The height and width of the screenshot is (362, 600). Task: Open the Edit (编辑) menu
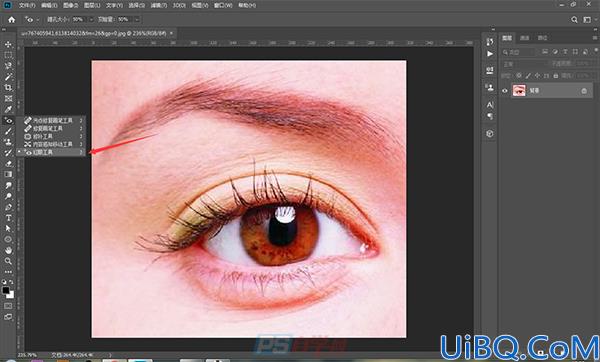[x=49, y=5]
